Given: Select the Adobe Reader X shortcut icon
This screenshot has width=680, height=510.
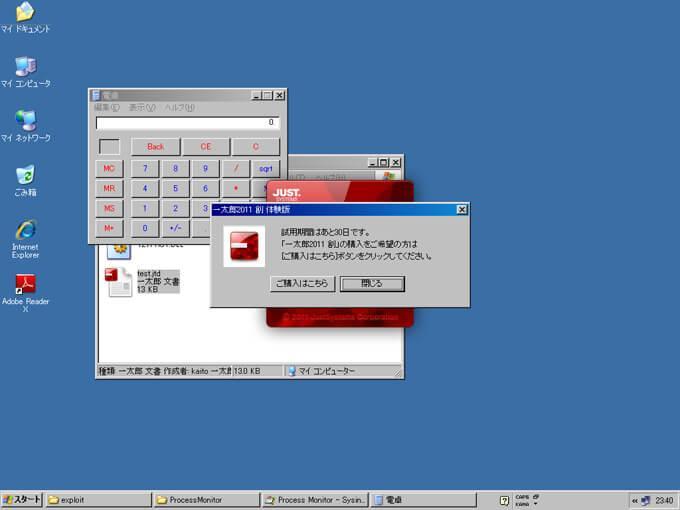Looking at the screenshot, I should (x=25, y=284).
